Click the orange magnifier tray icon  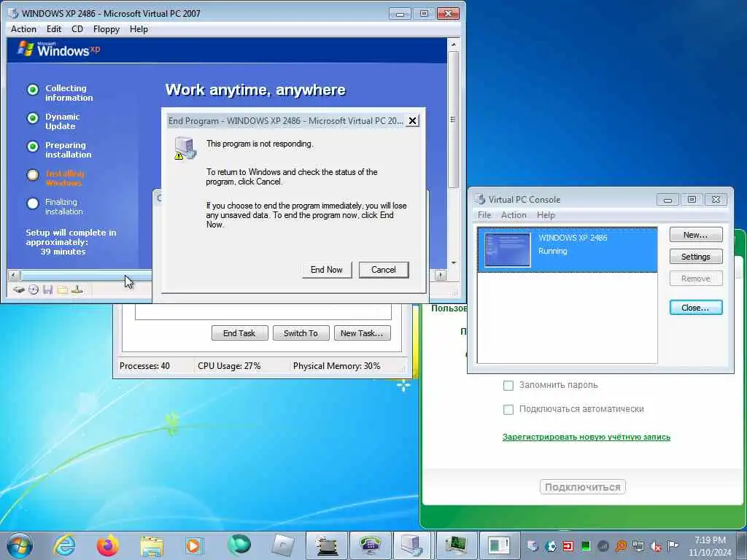(x=621, y=546)
